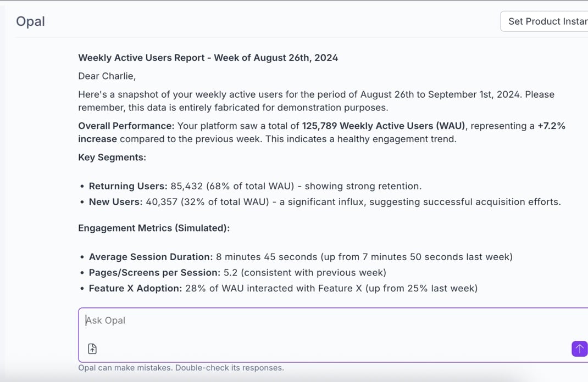Select the New Users bullet item
The width and height of the screenshot is (588, 382).
pos(324,202)
